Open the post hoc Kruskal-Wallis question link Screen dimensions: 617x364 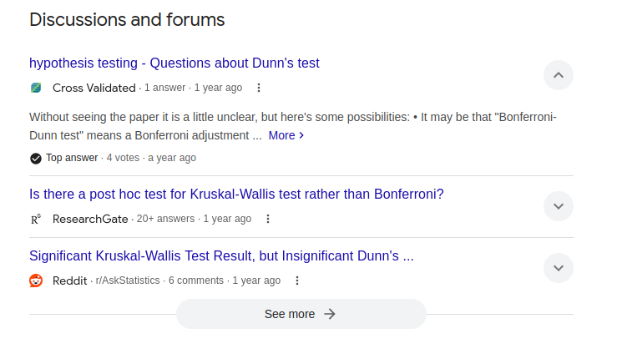click(x=236, y=195)
